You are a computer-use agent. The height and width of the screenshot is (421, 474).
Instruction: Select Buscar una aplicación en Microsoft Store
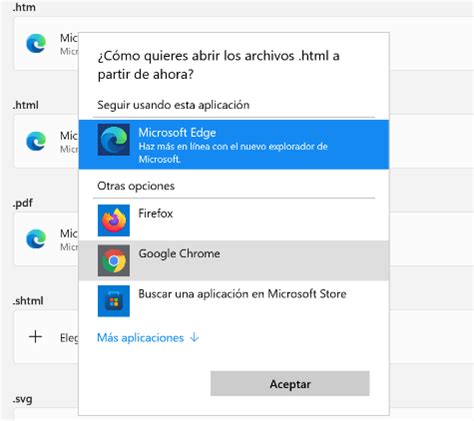pyautogui.click(x=234, y=301)
